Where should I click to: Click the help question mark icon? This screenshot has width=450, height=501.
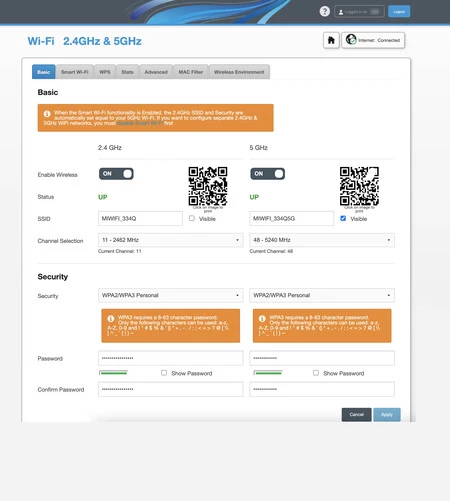325,11
